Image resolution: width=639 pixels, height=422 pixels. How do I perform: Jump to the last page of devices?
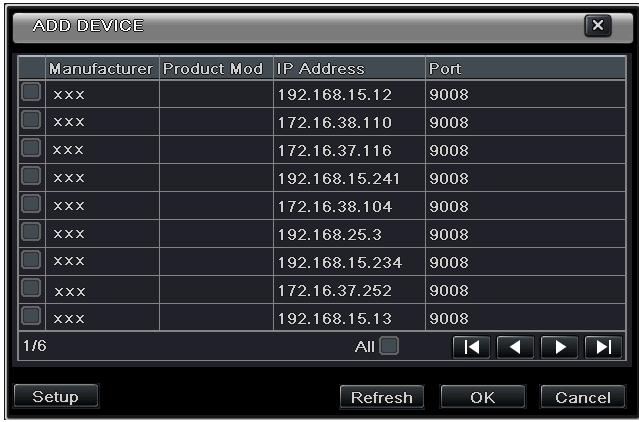point(603,347)
